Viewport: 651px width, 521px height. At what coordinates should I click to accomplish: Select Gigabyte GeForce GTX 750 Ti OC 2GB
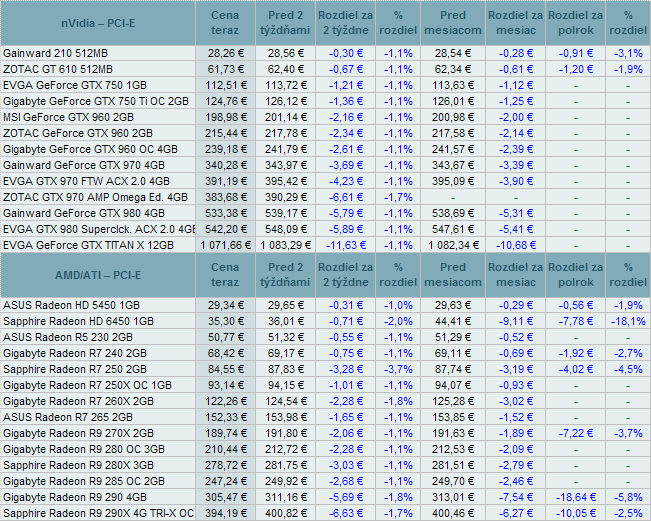tap(96, 101)
